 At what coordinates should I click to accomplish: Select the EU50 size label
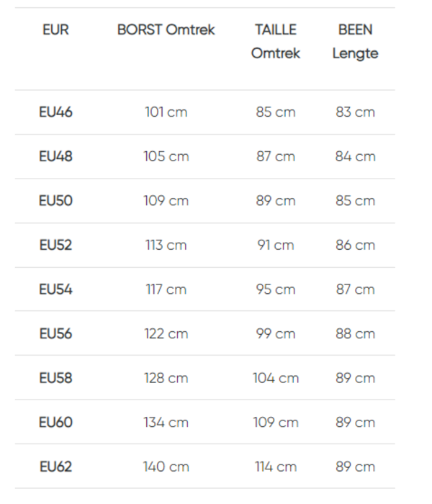point(55,201)
